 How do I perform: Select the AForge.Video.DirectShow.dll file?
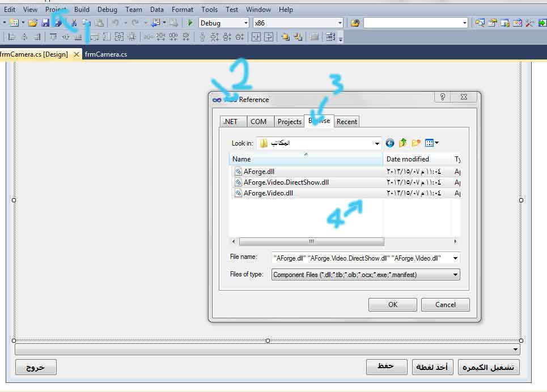coord(286,182)
